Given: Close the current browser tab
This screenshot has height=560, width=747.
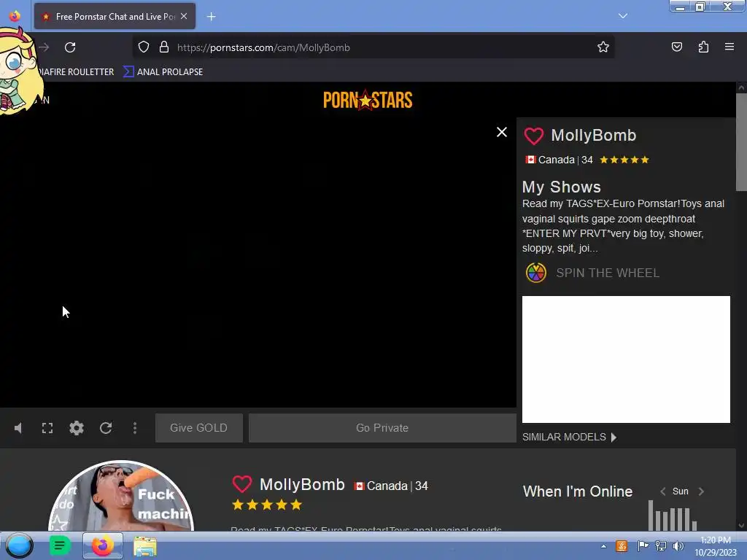Looking at the screenshot, I should [184, 16].
